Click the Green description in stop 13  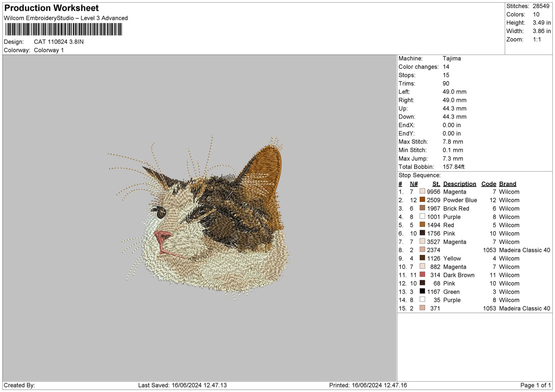point(451,292)
